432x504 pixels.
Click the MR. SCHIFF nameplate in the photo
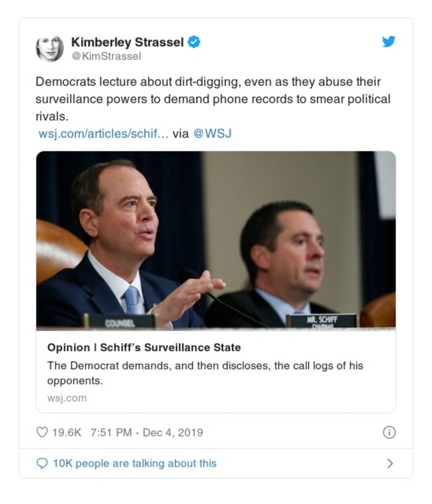coord(321,321)
